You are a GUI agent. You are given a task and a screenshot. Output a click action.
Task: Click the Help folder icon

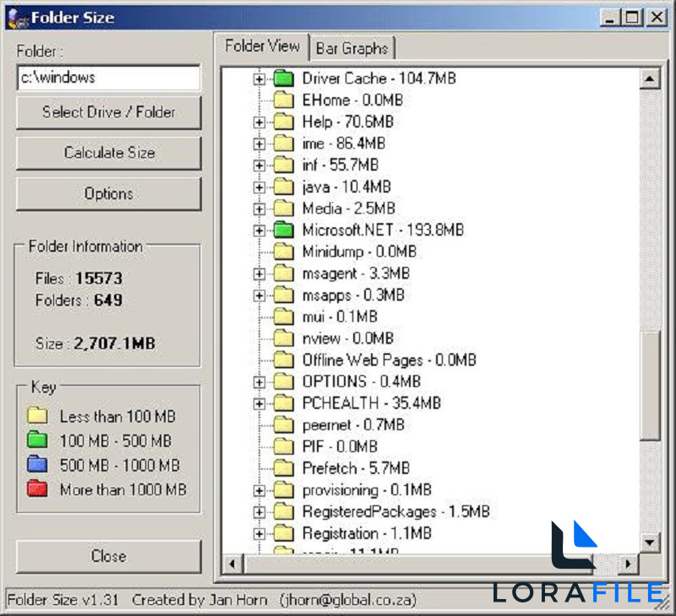click(x=284, y=122)
